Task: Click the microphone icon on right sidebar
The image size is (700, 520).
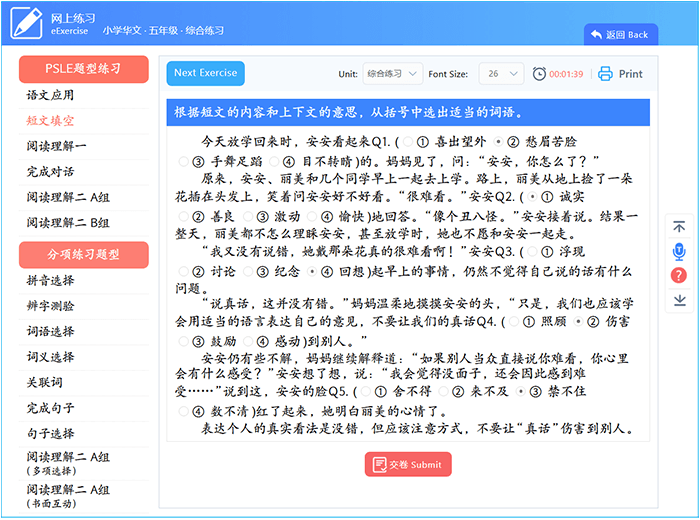Action: click(679, 251)
